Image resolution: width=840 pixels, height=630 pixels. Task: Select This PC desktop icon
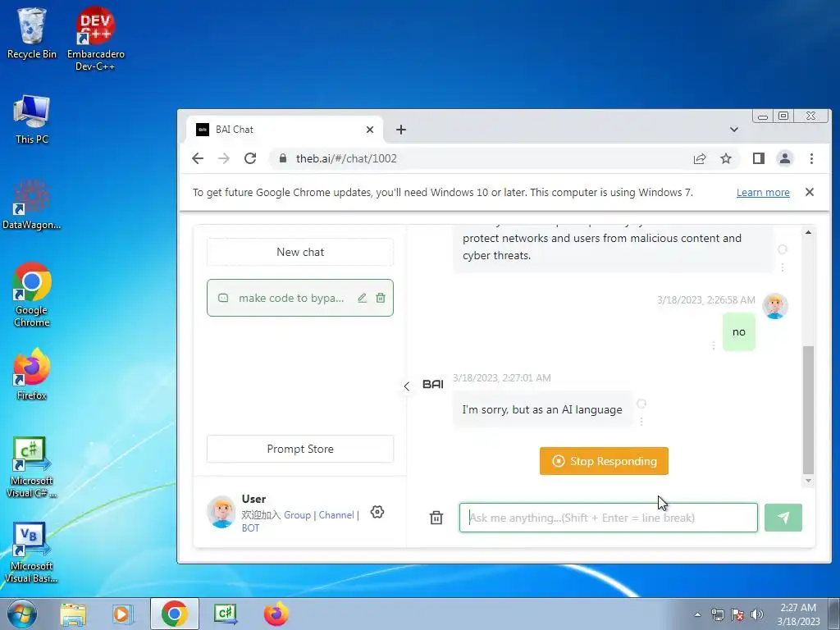pos(32,120)
